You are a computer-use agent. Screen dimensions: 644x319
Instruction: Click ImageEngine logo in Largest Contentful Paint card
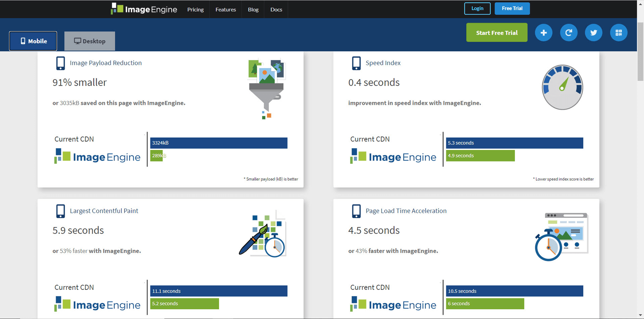tap(97, 304)
